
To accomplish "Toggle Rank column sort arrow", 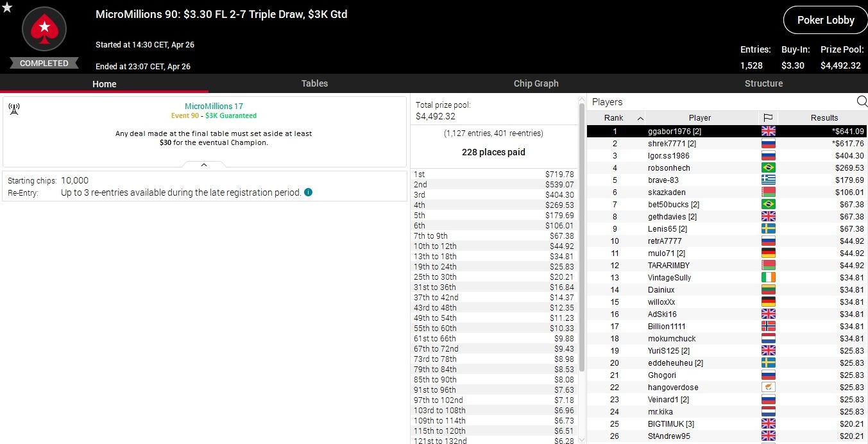I will 640,118.
